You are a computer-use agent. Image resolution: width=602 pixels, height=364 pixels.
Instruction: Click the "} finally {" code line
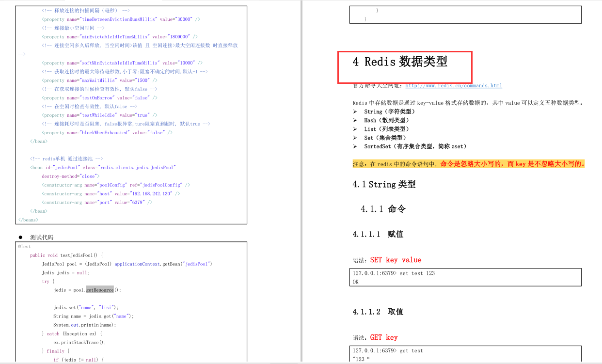point(56,351)
